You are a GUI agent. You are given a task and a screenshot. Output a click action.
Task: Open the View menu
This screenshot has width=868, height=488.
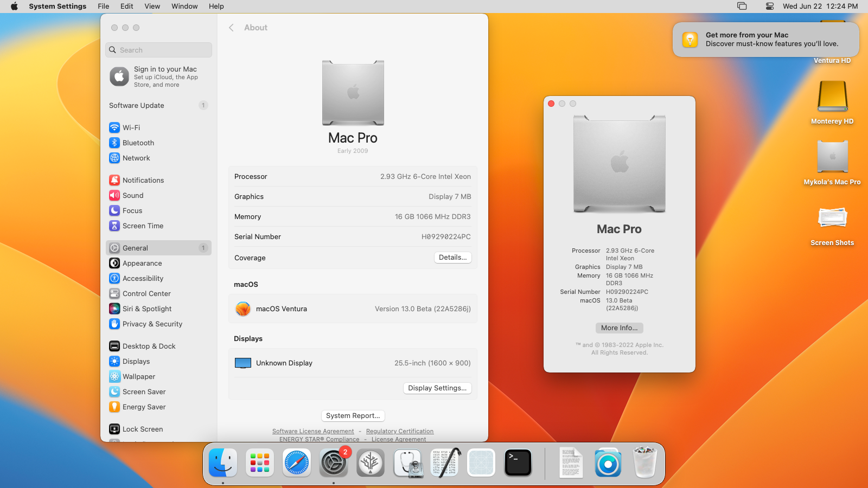[x=152, y=6]
